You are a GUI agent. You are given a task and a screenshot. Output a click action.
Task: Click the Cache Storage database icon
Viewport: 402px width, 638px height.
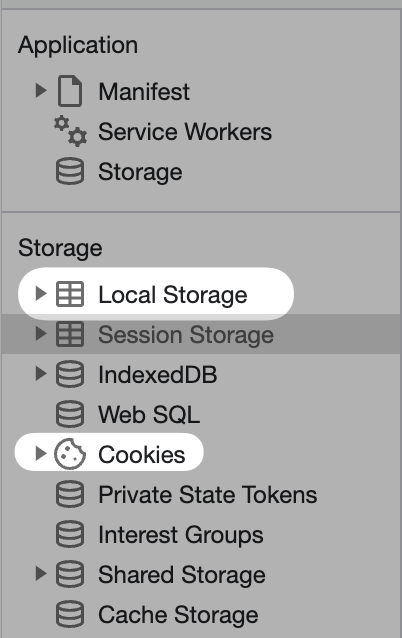point(70,614)
